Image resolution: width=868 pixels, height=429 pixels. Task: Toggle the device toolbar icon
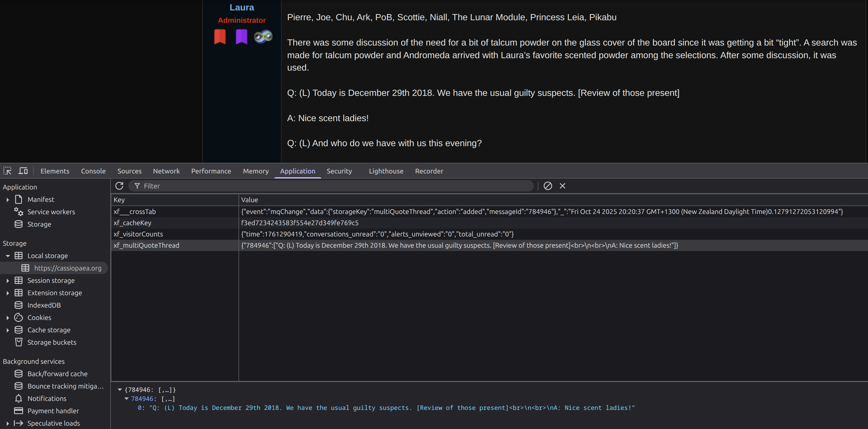coord(23,171)
